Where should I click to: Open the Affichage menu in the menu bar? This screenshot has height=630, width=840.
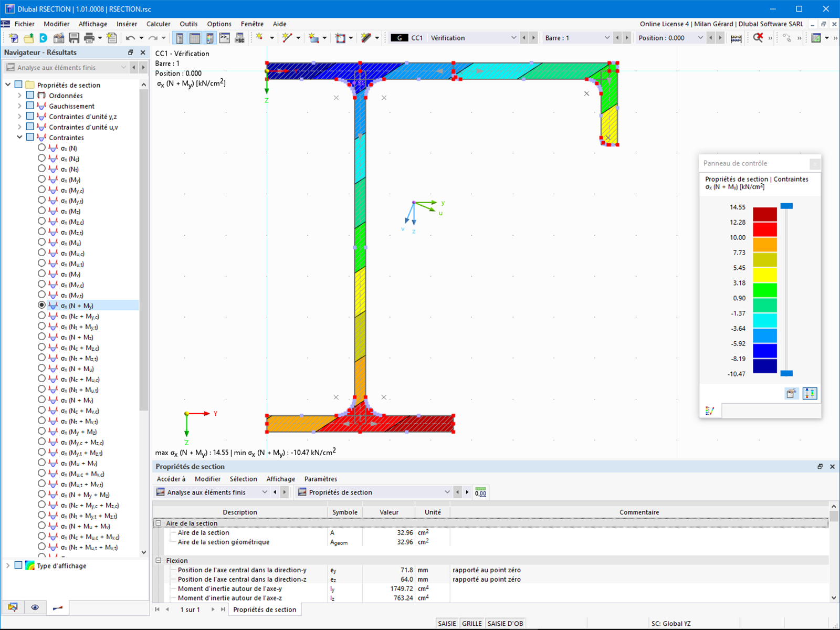(93, 24)
